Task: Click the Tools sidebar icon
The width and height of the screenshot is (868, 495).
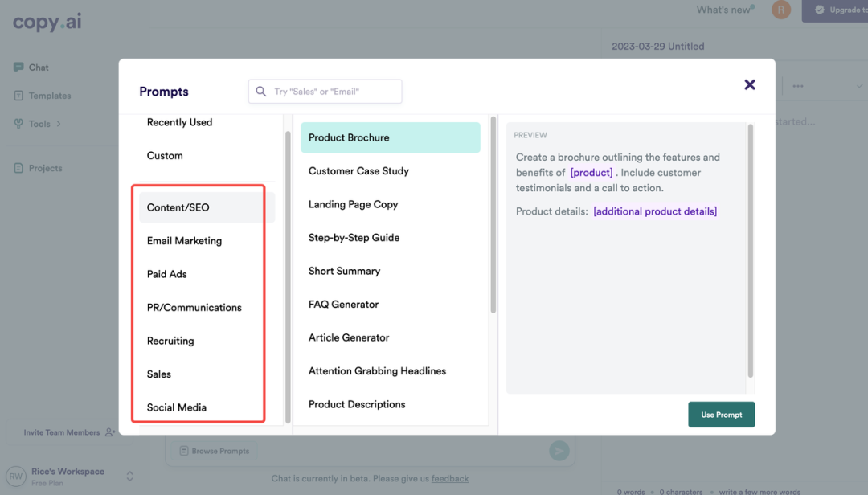Action: coord(18,124)
